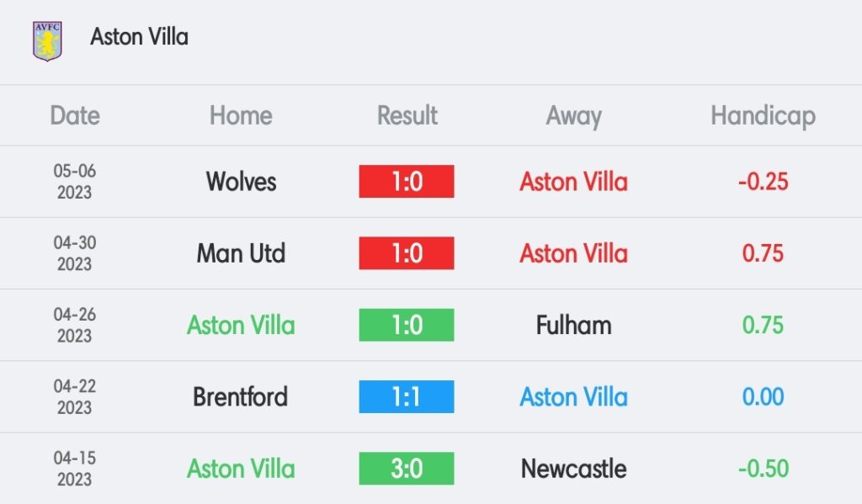Select the -0.25 handicap value
Screen dimensions: 862x504
tap(763, 182)
